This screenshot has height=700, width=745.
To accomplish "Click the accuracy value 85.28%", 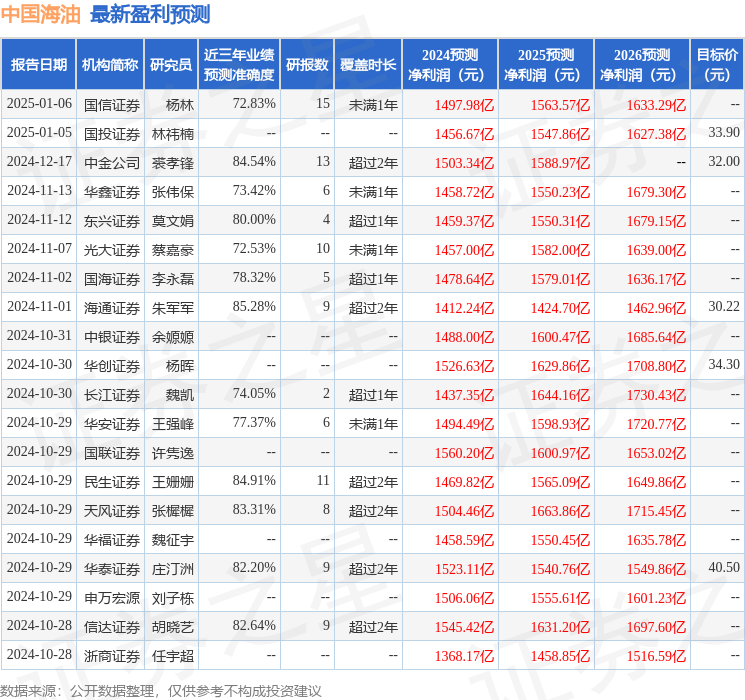I will [254, 306].
